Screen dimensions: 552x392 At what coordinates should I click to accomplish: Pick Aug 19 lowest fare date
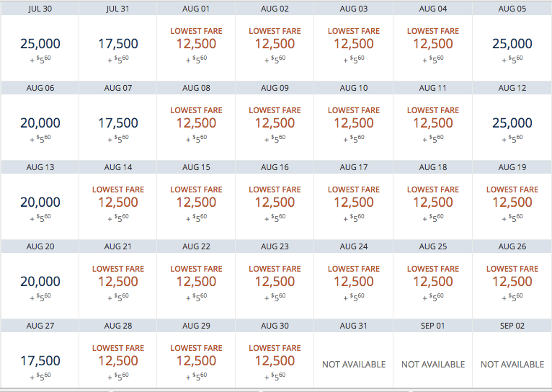(512, 206)
